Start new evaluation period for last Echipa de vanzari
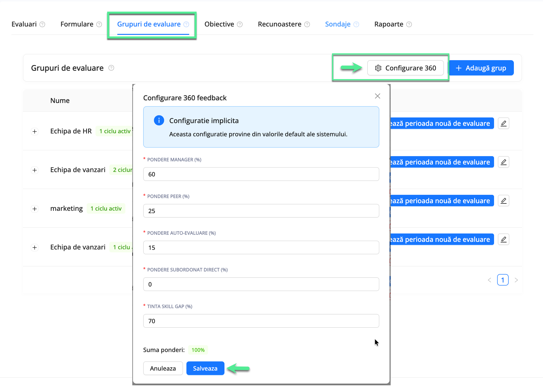 pyautogui.click(x=442, y=239)
